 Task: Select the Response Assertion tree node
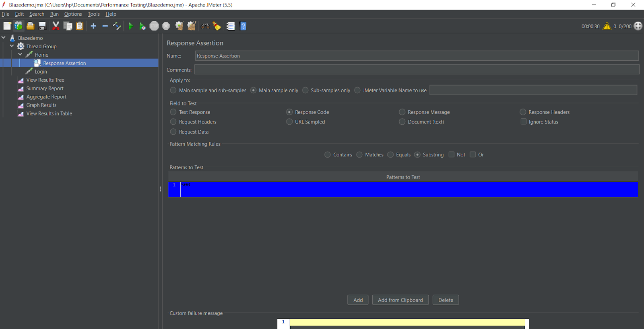pos(64,63)
